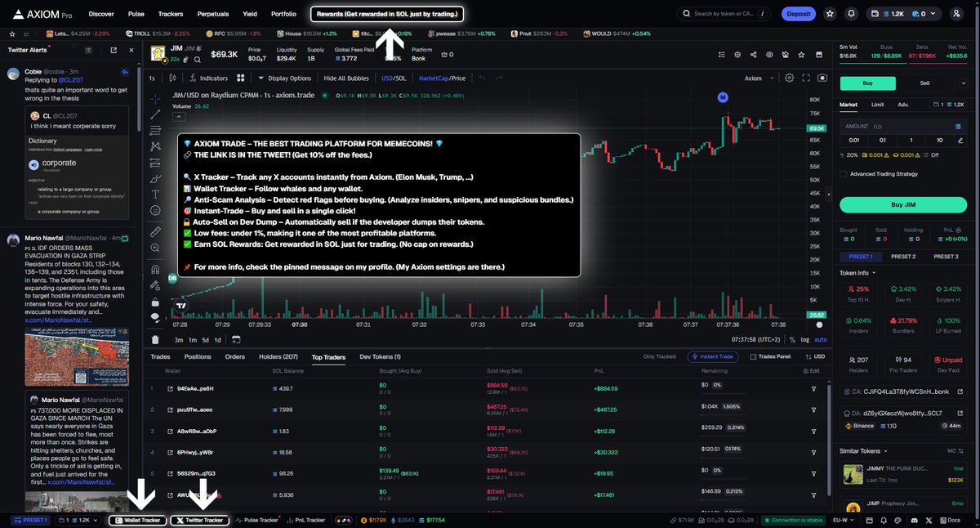Open the Perpetuals menu
Image resolution: width=980 pixels, height=528 pixels.
point(212,14)
